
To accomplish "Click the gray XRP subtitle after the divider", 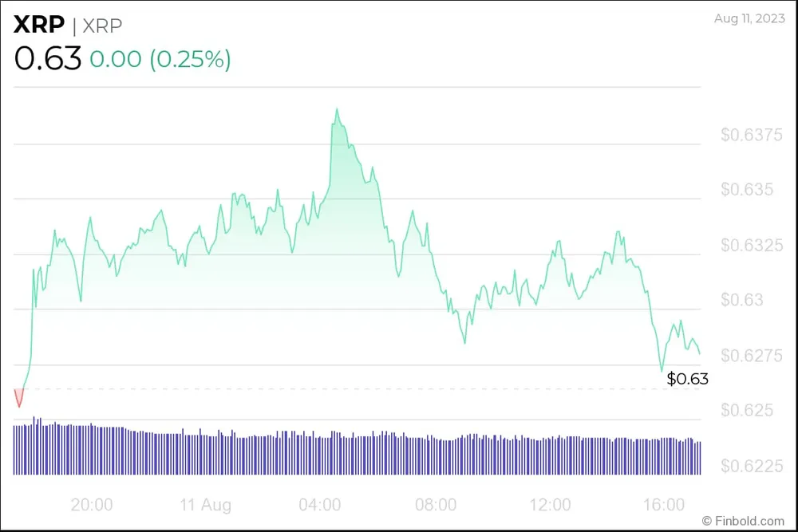I will tap(101, 26).
